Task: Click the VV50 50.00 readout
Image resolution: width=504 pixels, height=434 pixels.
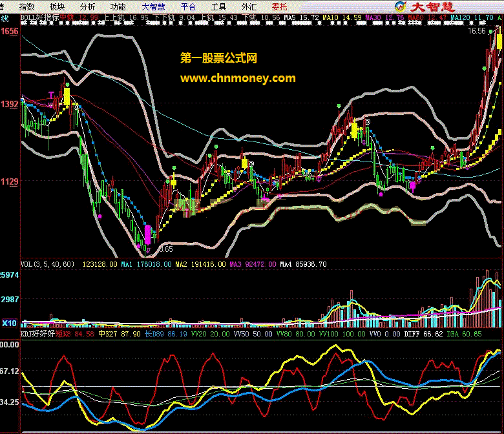Action: click(253, 334)
